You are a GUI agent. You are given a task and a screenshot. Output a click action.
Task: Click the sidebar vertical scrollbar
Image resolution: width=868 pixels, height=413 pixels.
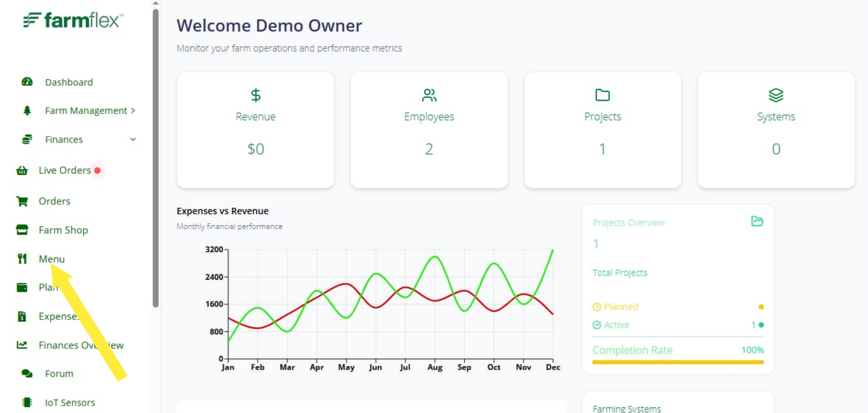(155, 158)
